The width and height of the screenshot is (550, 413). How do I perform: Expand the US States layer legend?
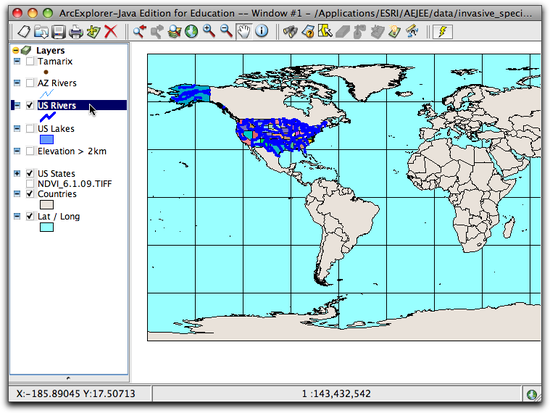point(17,173)
